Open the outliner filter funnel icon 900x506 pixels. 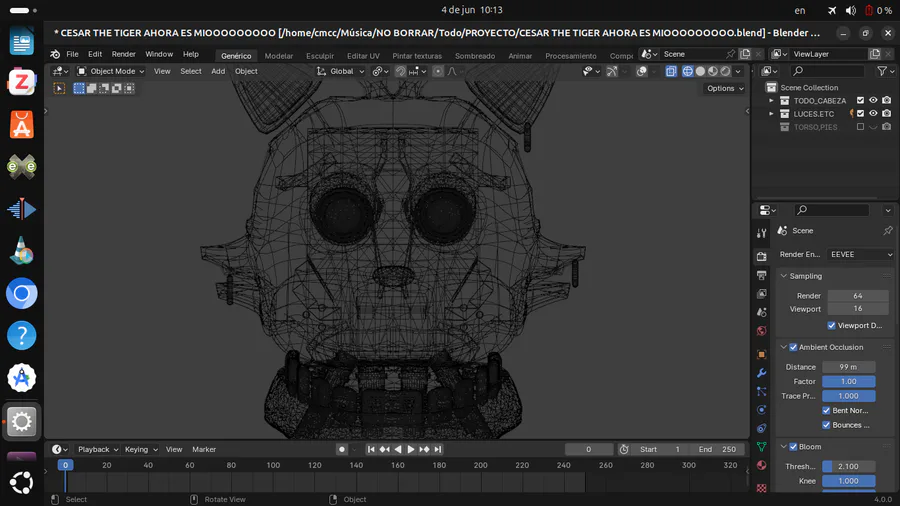click(x=882, y=71)
